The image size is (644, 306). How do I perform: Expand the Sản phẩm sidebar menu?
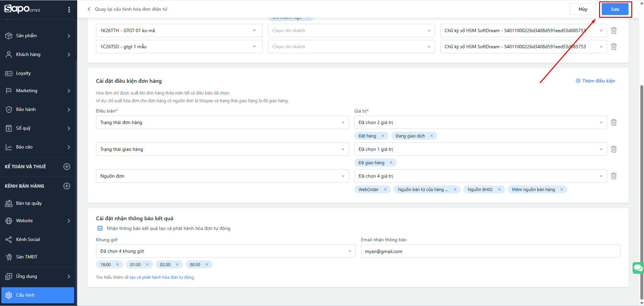coord(38,36)
